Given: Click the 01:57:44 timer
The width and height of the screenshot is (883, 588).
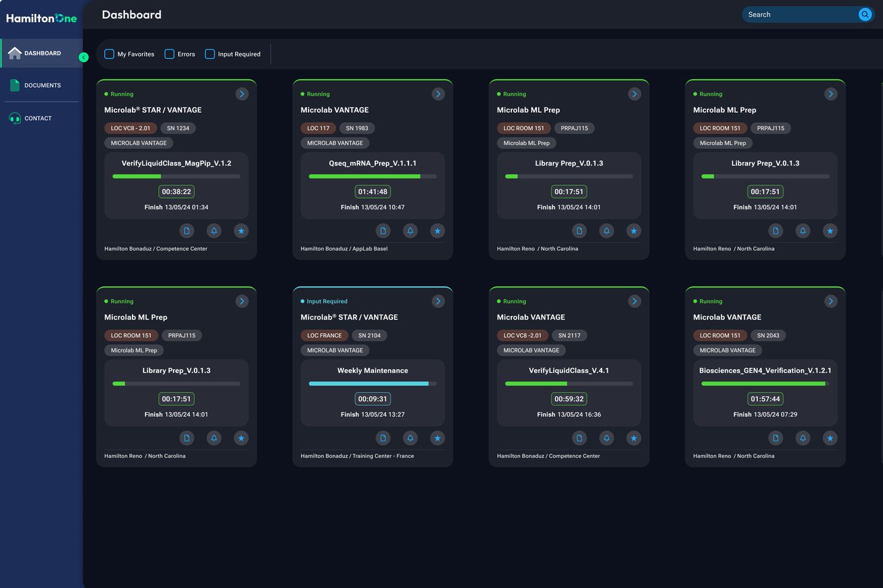Looking at the screenshot, I should tap(765, 399).
